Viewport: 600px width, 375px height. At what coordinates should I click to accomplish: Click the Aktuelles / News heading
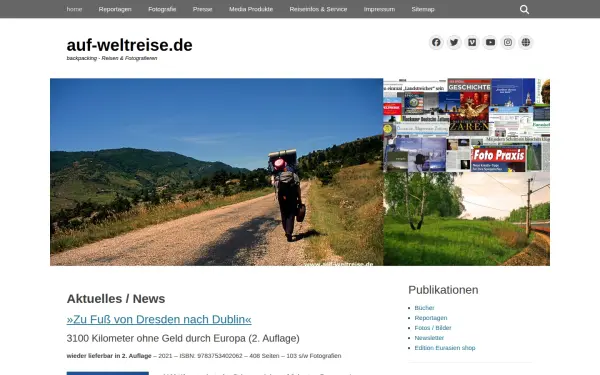coord(116,298)
